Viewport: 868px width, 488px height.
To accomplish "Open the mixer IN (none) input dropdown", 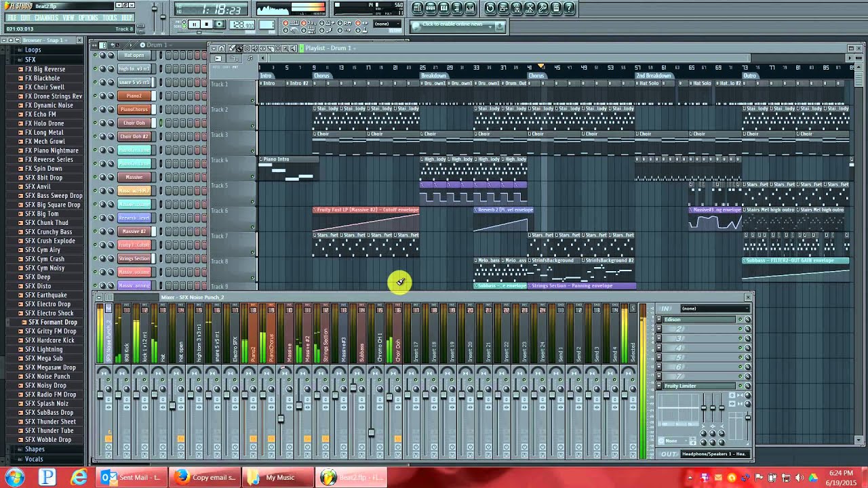I will tap(715, 308).
